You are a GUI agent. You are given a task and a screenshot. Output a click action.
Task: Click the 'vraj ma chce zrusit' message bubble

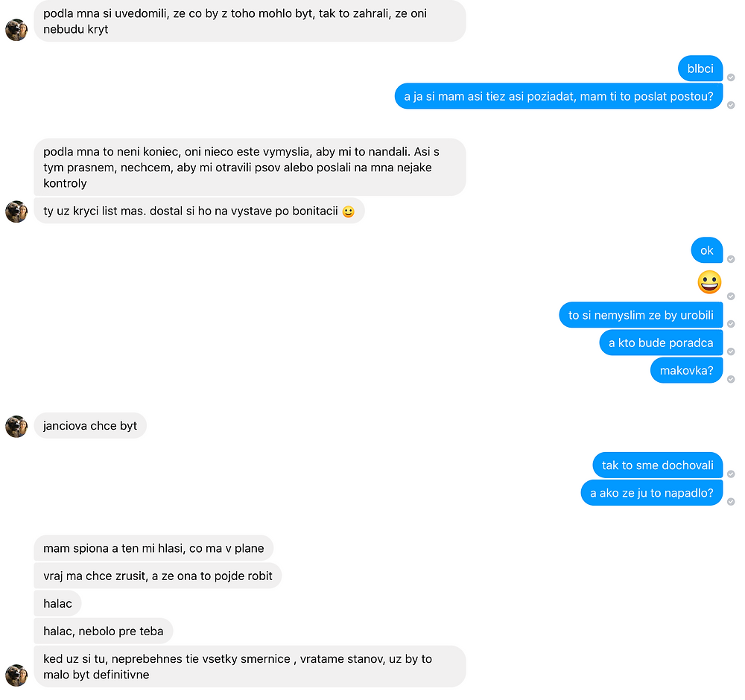coord(158,576)
